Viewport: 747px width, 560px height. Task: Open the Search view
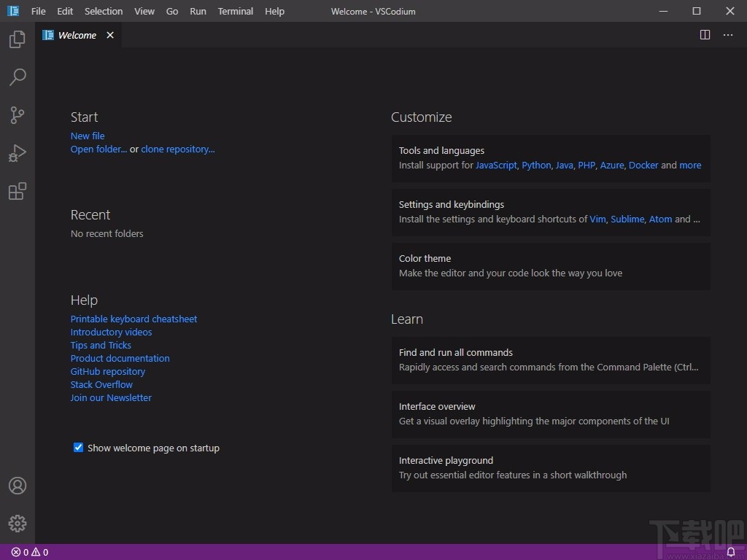17,77
